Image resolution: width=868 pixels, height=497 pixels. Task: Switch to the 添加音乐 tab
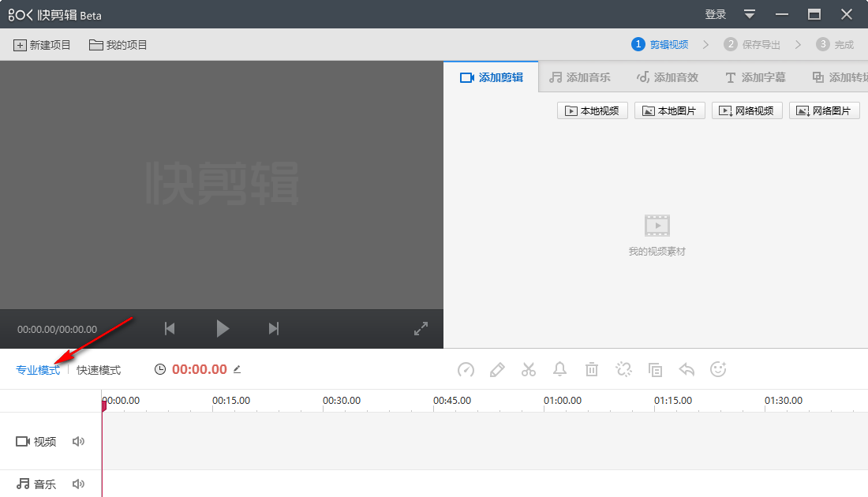pyautogui.click(x=580, y=77)
